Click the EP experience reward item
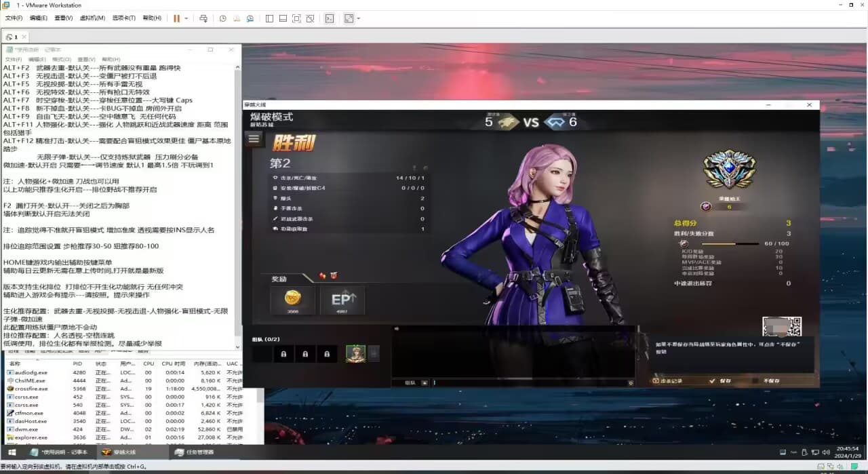 pyautogui.click(x=342, y=300)
